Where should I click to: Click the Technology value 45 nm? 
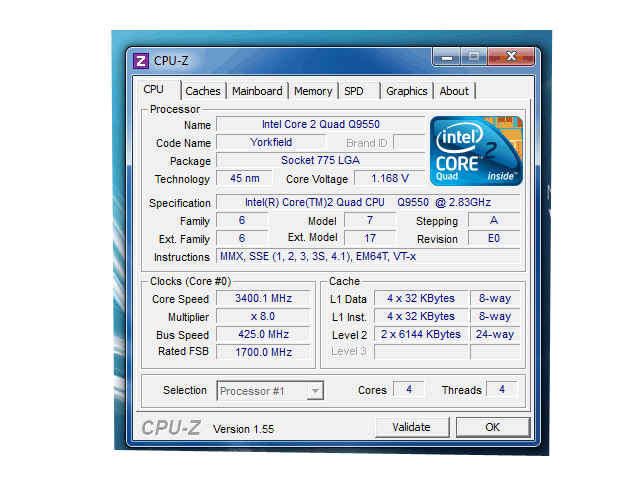click(x=244, y=178)
